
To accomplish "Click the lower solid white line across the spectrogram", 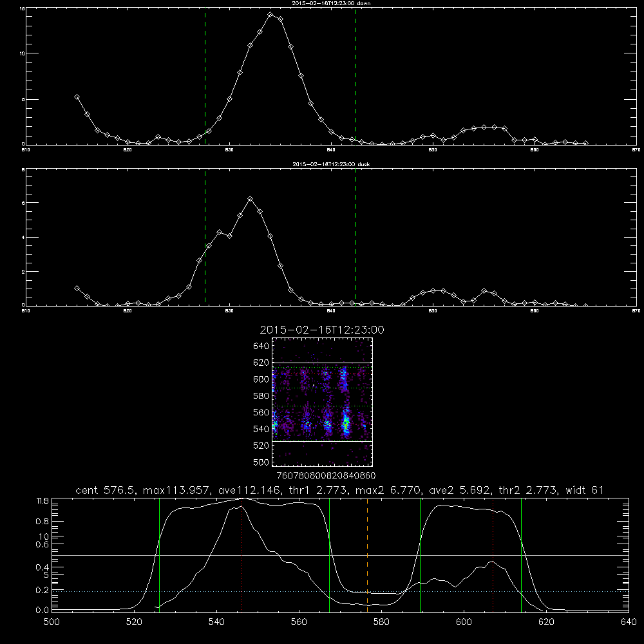I will click(323, 442).
